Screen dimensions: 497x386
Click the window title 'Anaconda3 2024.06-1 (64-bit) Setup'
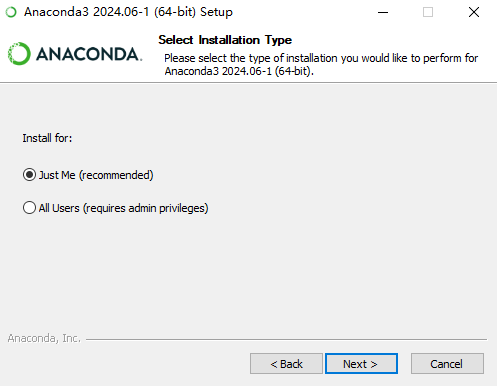(x=128, y=12)
